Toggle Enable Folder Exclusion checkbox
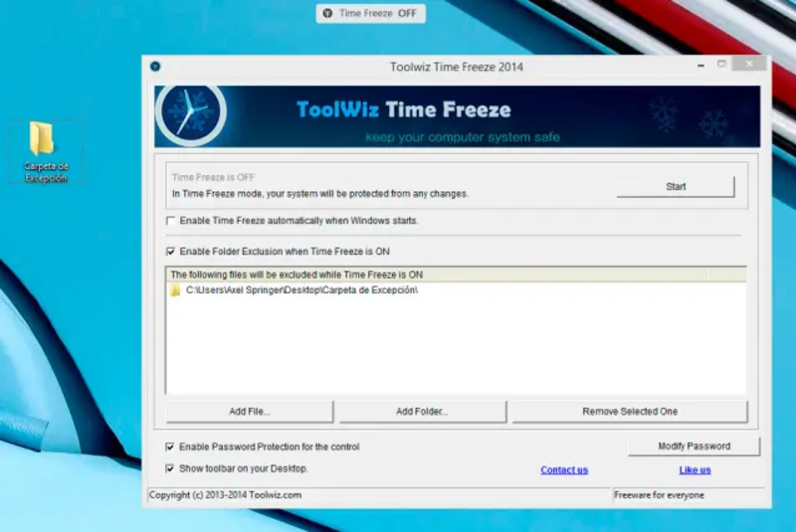The width and height of the screenshot is (796, 532). (170, 252)
